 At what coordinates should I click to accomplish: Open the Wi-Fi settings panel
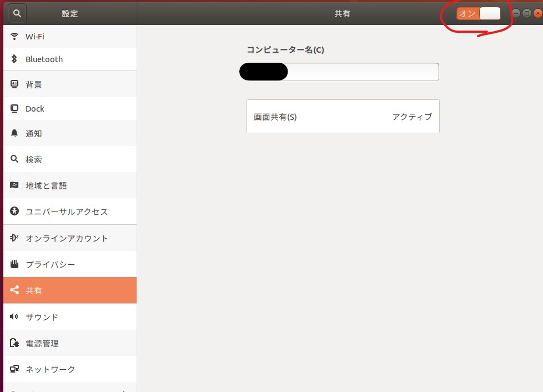click(70, 36)
